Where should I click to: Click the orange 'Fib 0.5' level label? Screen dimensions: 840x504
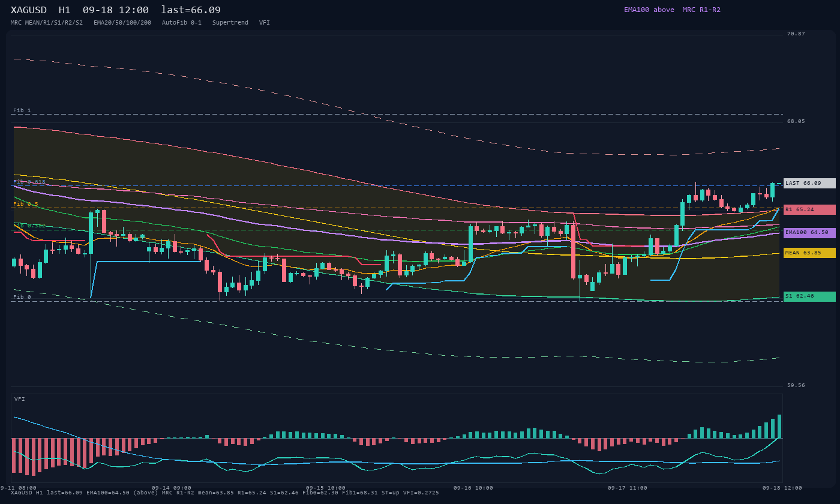click(26, 204)
